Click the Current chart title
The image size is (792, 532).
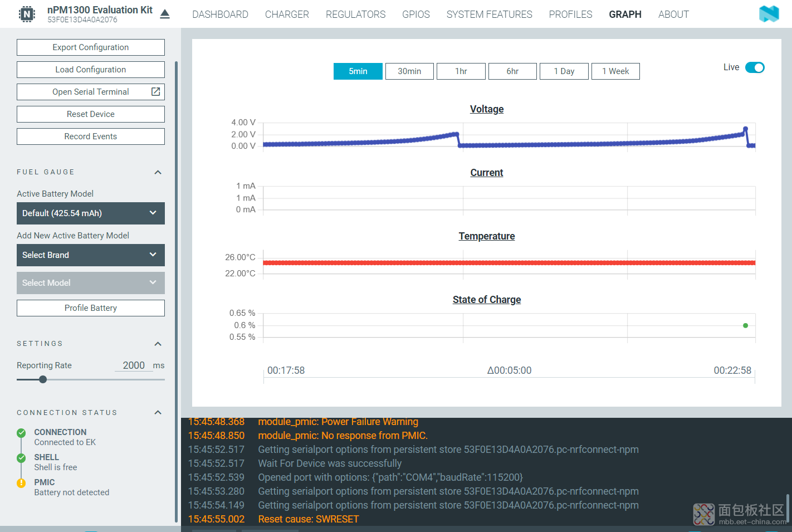pos(487,173)
